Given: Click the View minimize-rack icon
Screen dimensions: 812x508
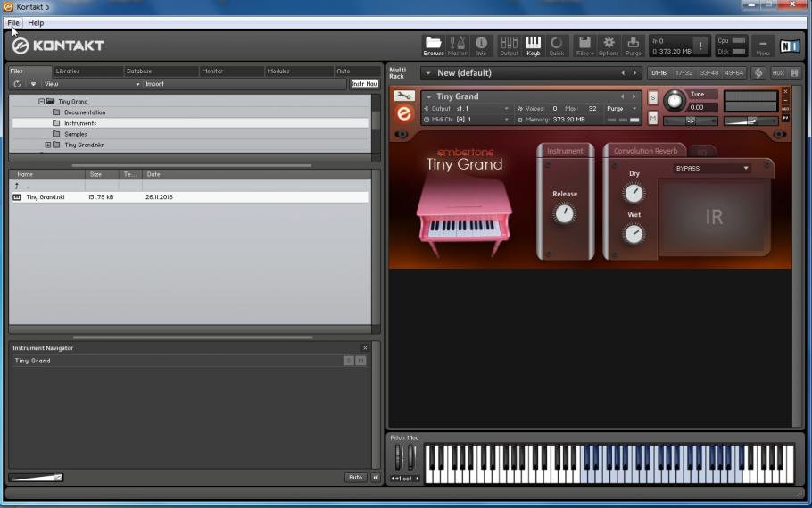Looking at the screenshot, I should [762, 46].
